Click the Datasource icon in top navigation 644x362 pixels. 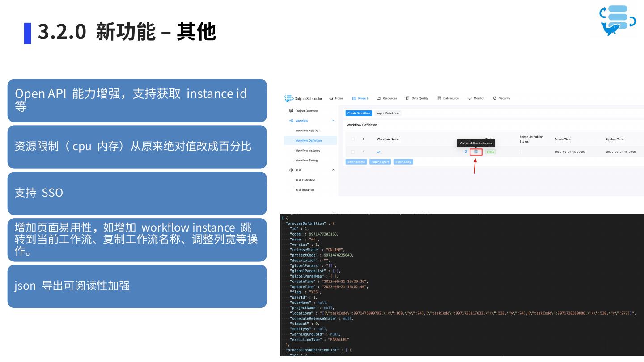[x=439, y=98]
